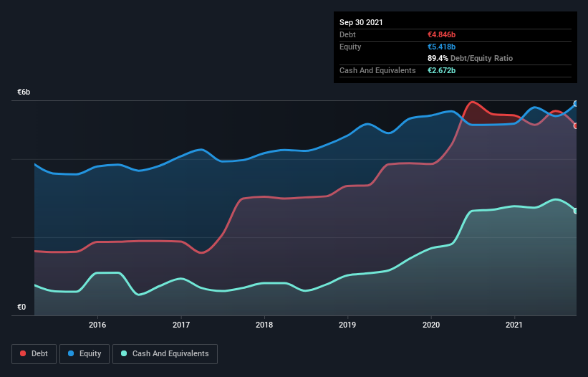Click the teal Cash endpoint marker
This screenshot has height=377, width=588.
576,211
